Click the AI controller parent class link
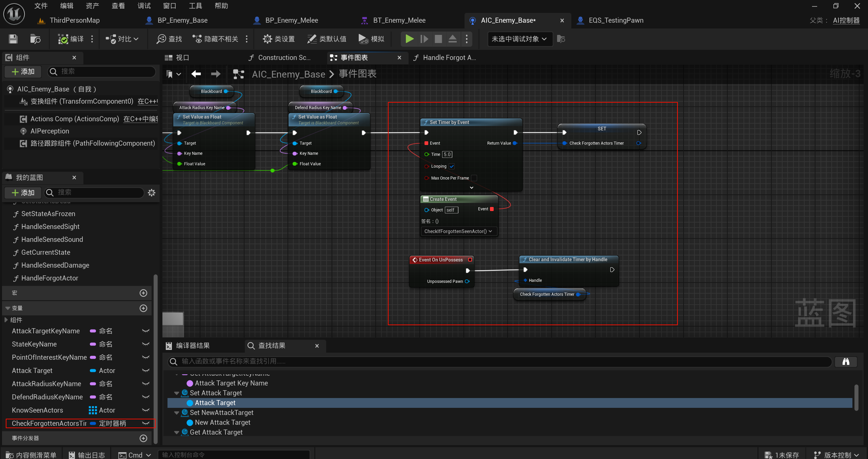This screenshot has height=459, width=868. coord(846,20)
